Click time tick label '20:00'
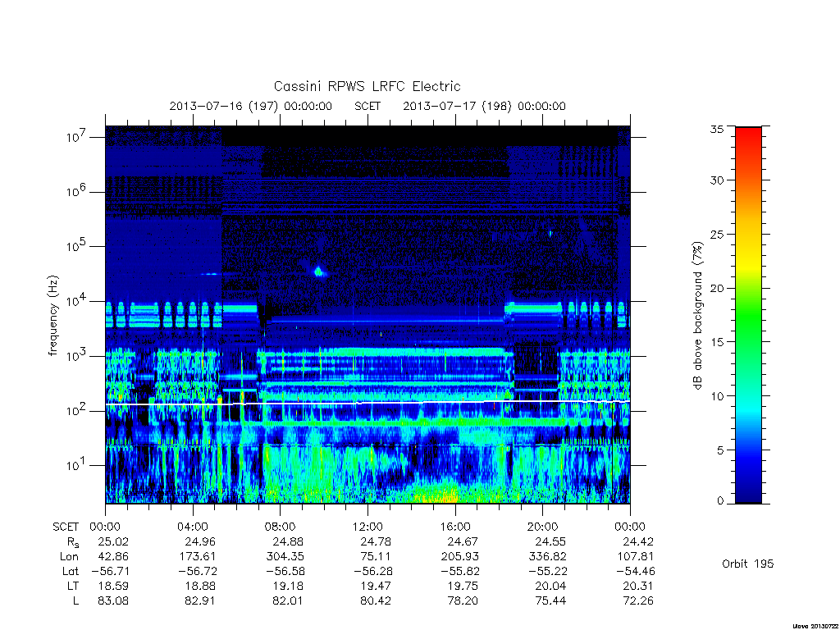The height and width of the screenshot is (630, 840). (543, 527)
